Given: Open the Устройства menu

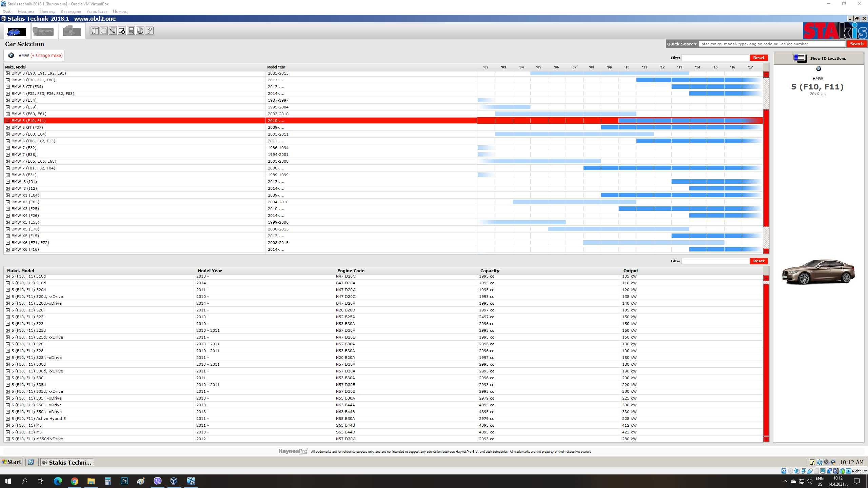Looking at the screenshot, I should click(x=97, y=11).
